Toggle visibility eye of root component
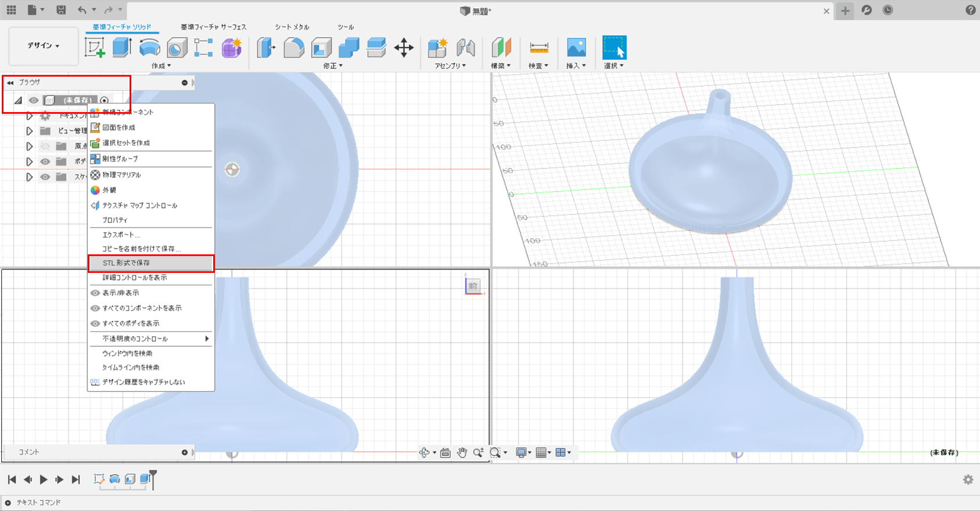The height and width of the screenshot is (511, 980). (34, 100)
